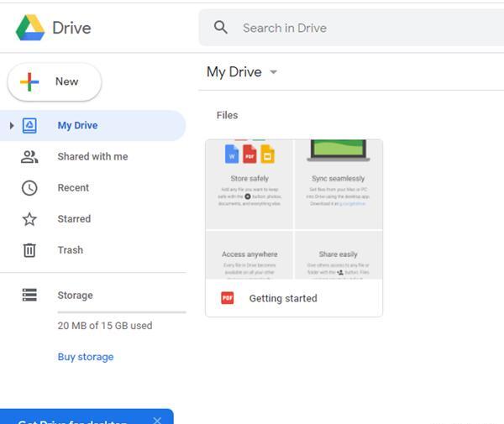Click the magnifying glass search icon

pyautogui.click(x=221, y=28)
